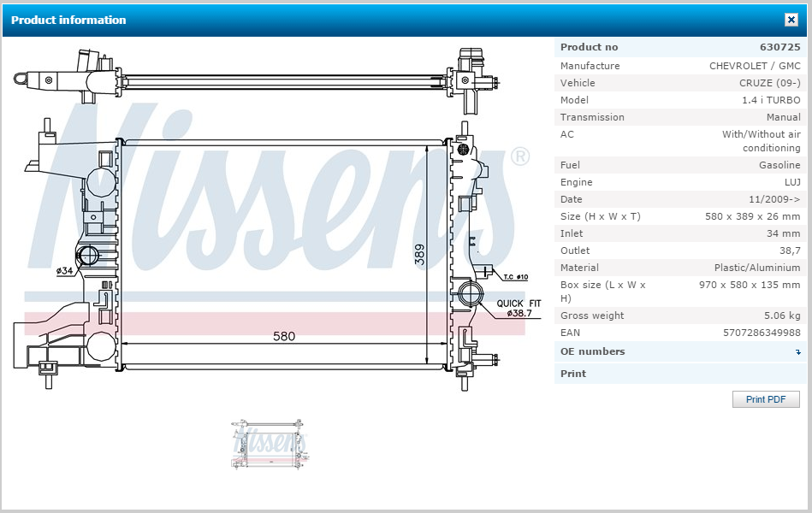Click the 580 width dimension on drawing
This screenshot has width=812, height=513.
pyautogui.click(x=284, y=337)
